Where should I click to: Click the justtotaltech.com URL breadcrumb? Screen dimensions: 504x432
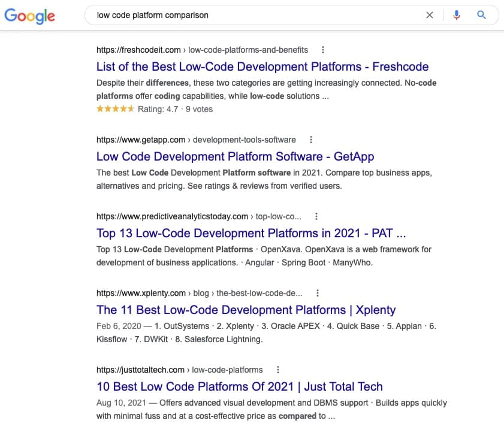point(179,370)
